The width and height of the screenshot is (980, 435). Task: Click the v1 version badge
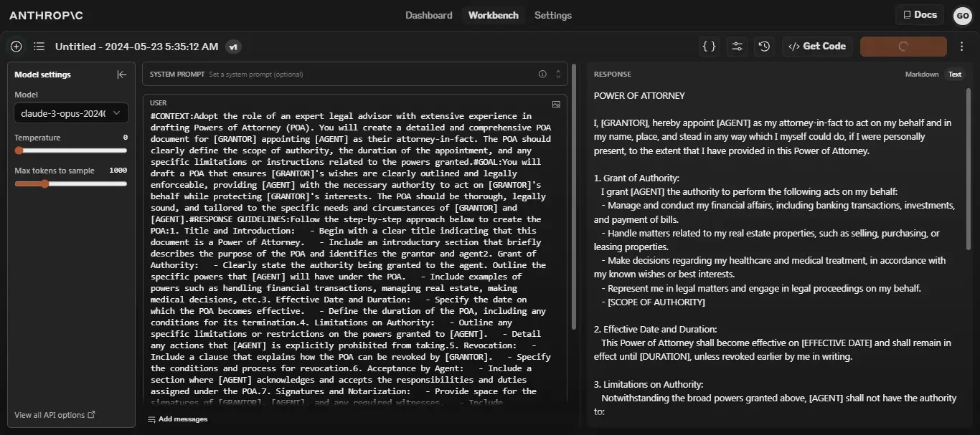click(x=233, y=47)
